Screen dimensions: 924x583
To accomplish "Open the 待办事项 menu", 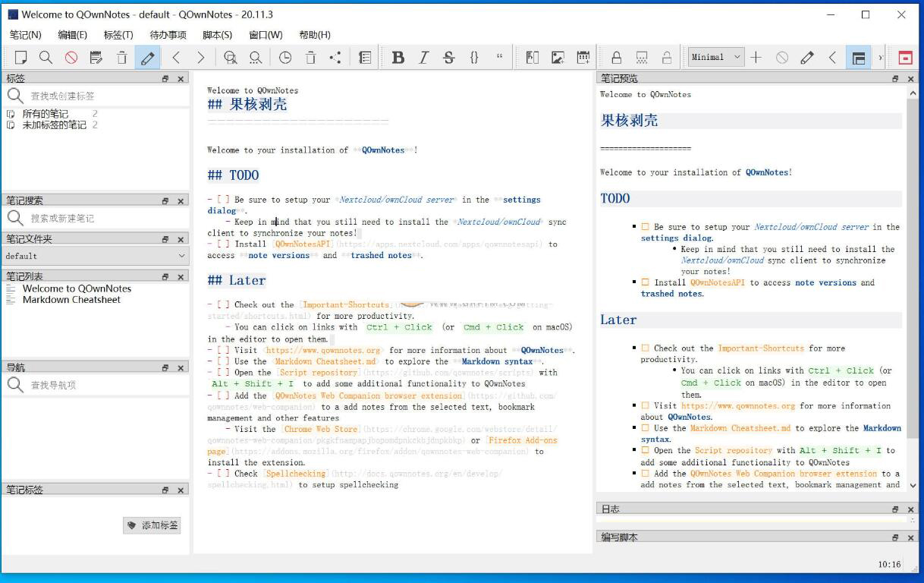I will [168, 35].
